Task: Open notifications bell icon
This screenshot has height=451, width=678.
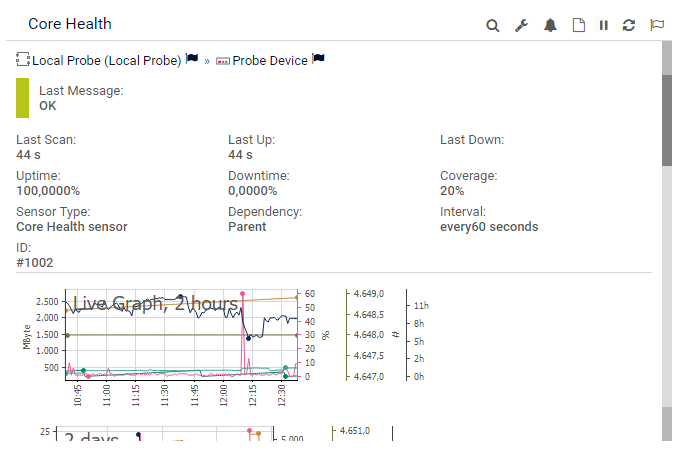Action: (550, 26)
